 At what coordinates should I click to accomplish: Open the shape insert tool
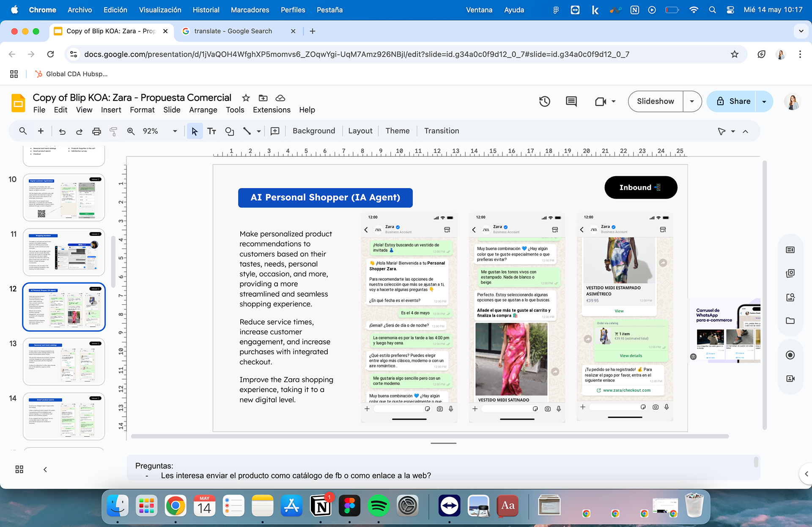[230, 131]
